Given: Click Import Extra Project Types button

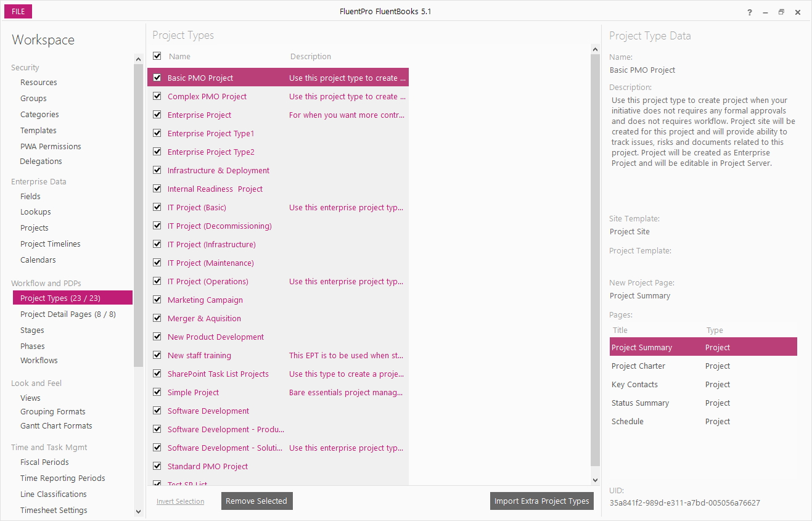Looking at the screenshot, I should (x=542, y=501).
